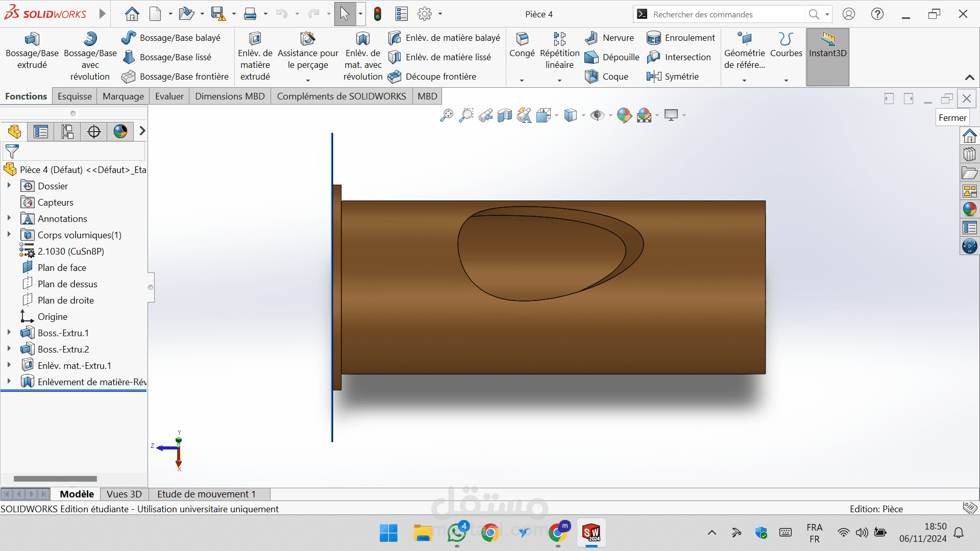This screenshot has height=551, width=980.
Task: Expand the Boss.-Extru.1 feature
Action: [9, 333]
